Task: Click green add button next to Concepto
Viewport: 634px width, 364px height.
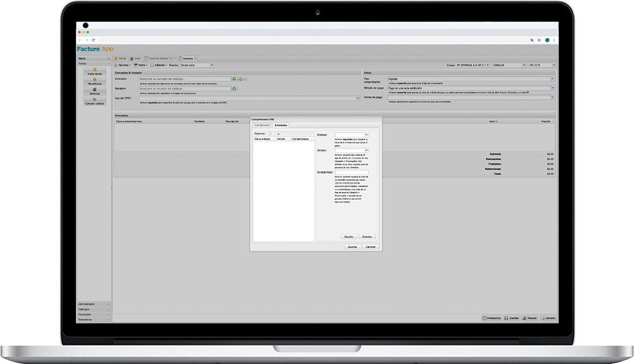Action: click(x=234, y=79)
